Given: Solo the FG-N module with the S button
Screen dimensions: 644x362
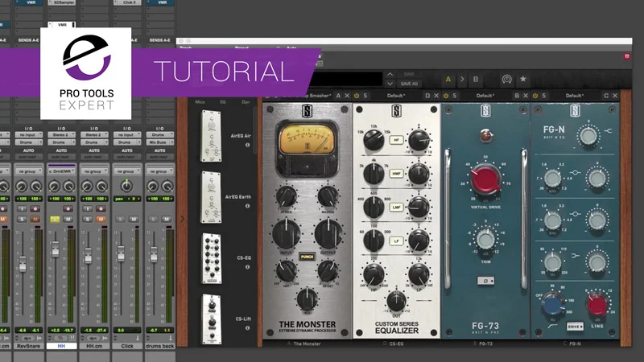Looking at the screenshot, I should click(x=544, y=96).
